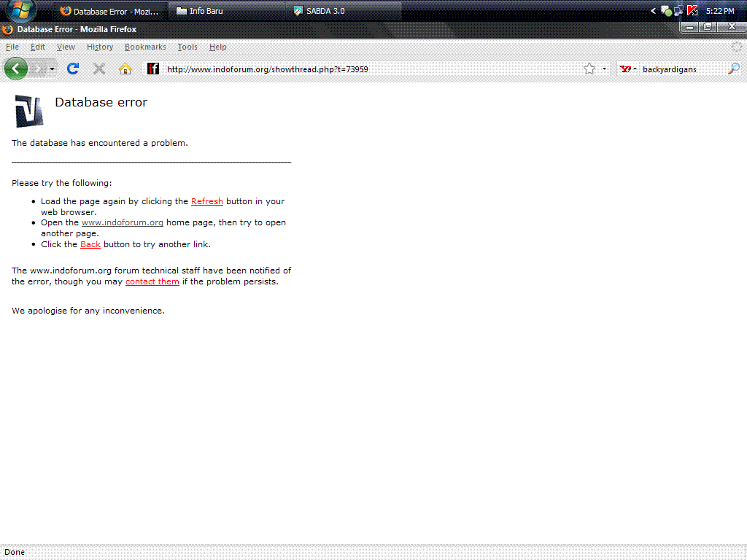Open the Bookmarks menu
Image resolution: width=747 pixels, height=560 pixels.
pyautogui.click(x=145, y=47)
